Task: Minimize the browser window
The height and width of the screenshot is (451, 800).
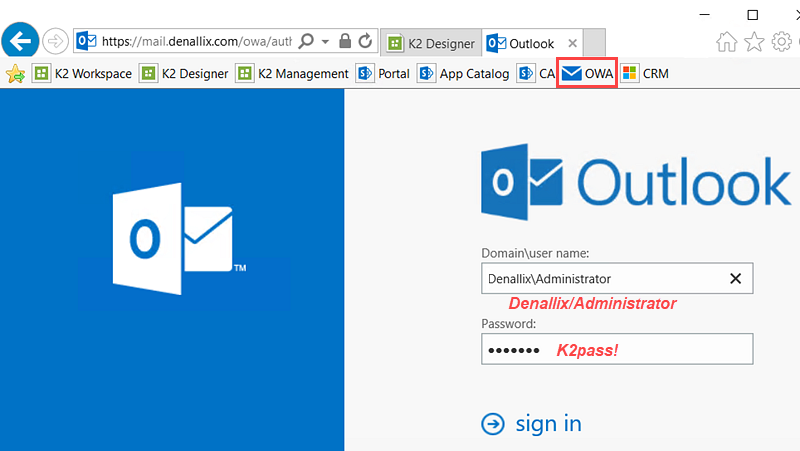Action: (x=705, y=15)
